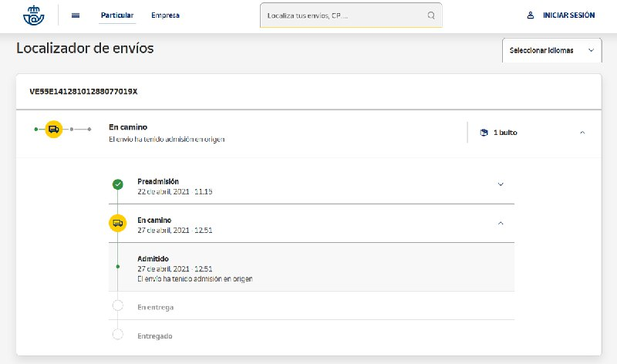
Task: Click the Localizador de envíos heading
Action: click(x=85, y=48)
